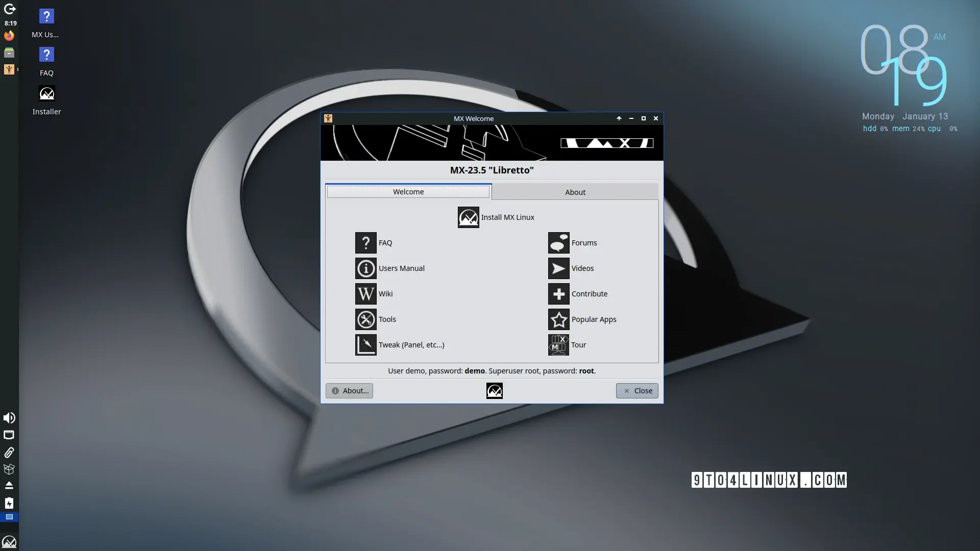
Task: Click the Install MX Linux label
Action: (507, 217)
